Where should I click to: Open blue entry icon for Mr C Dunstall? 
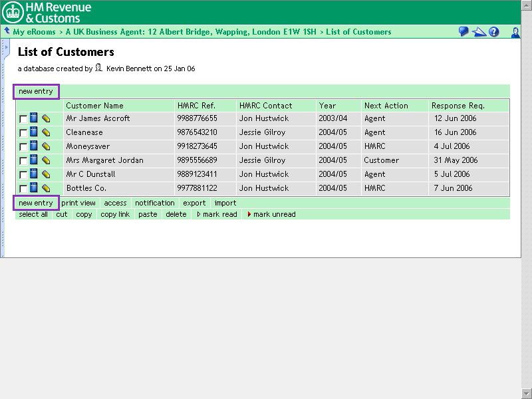(34, 174)
